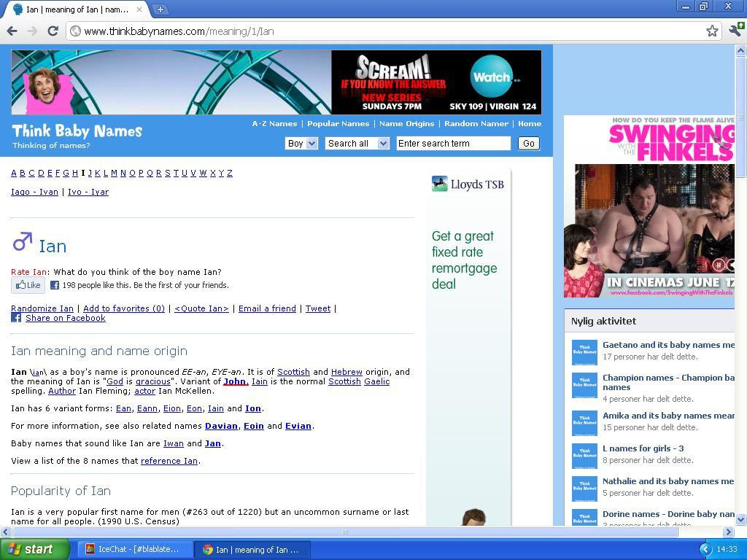Screen dimensions: 747x560
Task: Open the Iwan sound-alike link
Action: (174, 443)
